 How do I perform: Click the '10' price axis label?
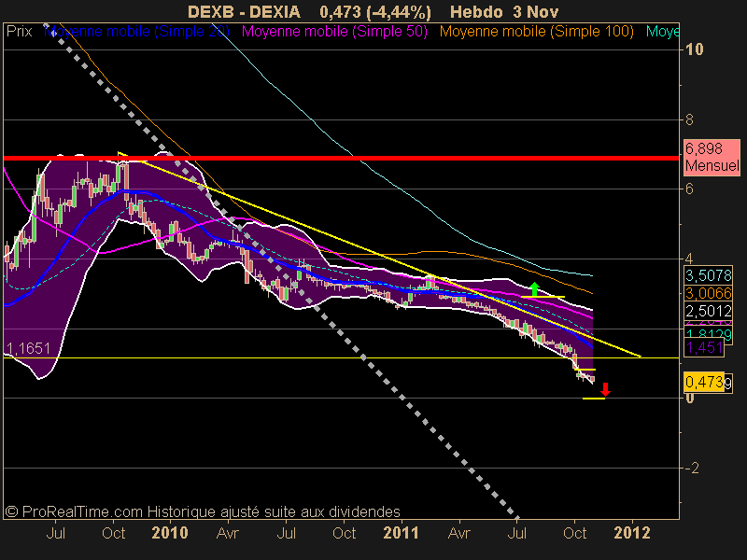click(x=694, y=49)
